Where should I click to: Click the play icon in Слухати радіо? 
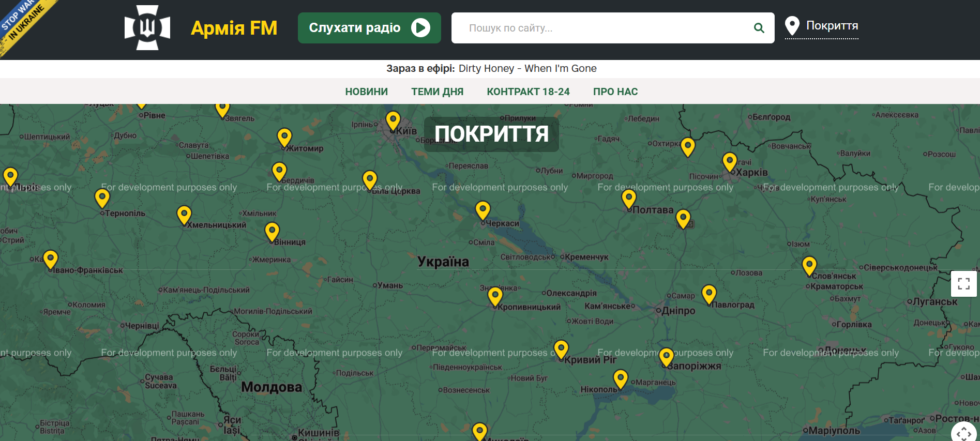click(420, 28)
